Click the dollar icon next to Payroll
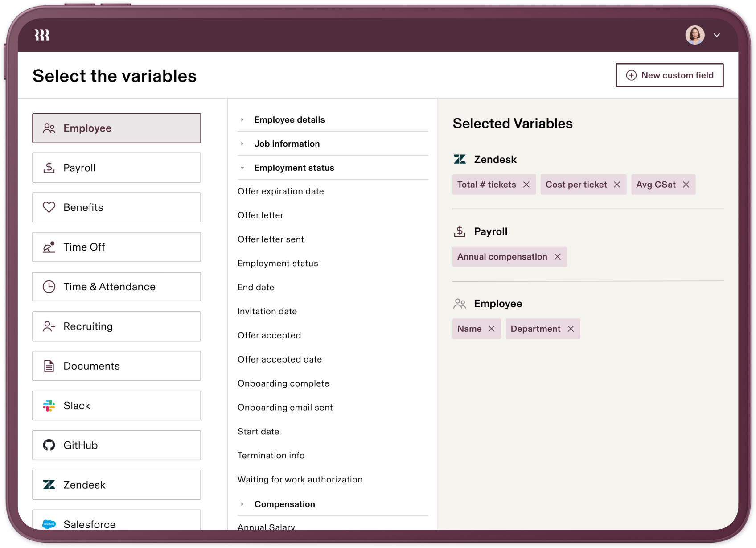This screenshot has width=756, height=548. click(49, 167)
